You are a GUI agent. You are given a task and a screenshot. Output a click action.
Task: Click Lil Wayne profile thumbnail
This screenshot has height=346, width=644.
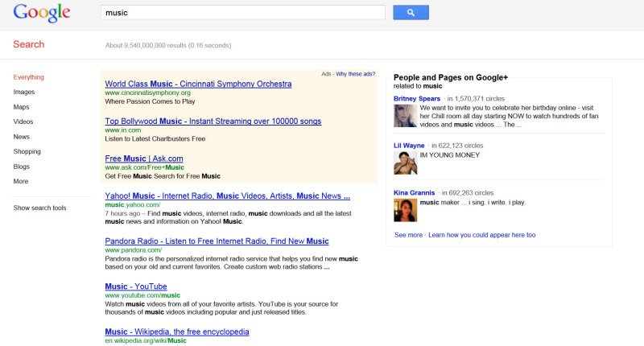tap(405, 163)
